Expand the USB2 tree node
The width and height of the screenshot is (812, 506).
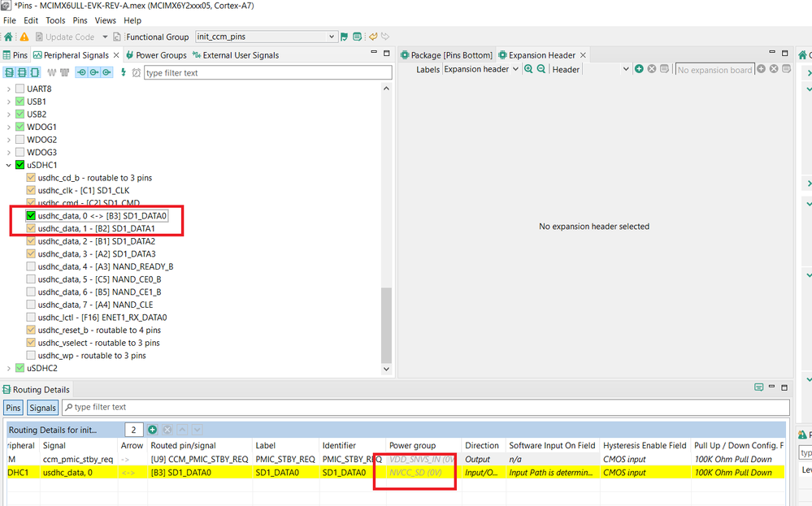coord(8,115)
